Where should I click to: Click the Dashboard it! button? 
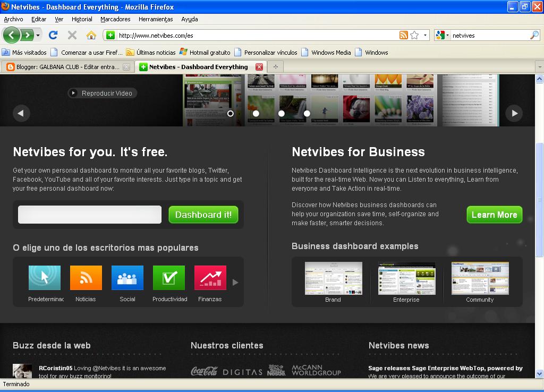(x=203, y=214)
